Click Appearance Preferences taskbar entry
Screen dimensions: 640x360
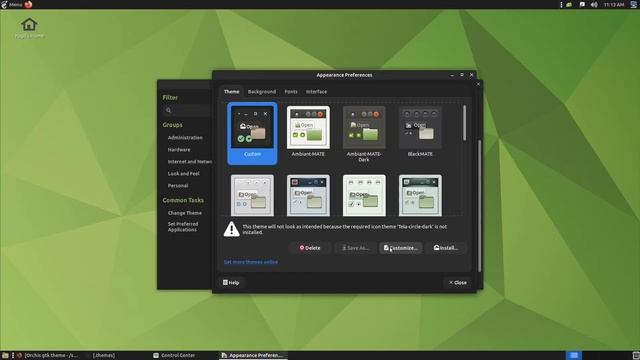(x=253, y=356)
